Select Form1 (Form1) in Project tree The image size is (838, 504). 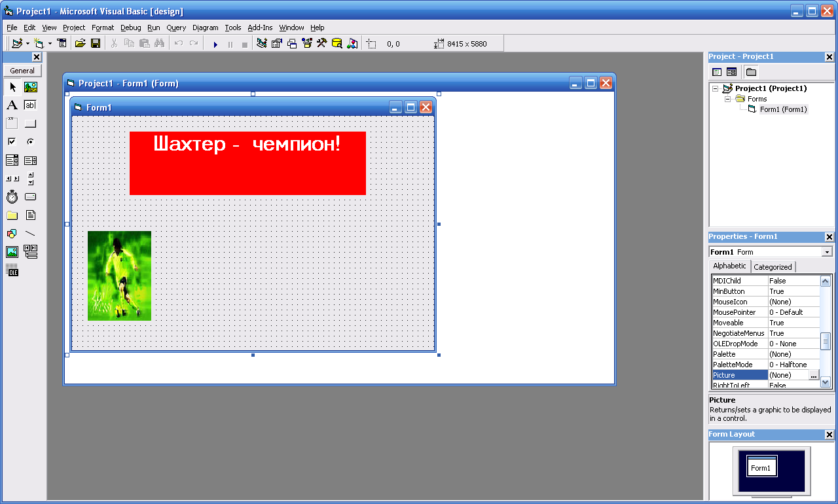pos(783,109)
